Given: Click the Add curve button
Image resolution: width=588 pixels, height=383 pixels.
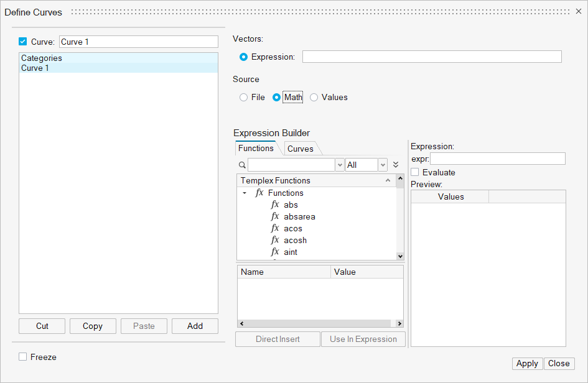Looking at the screenshot, I should (195, 326).
